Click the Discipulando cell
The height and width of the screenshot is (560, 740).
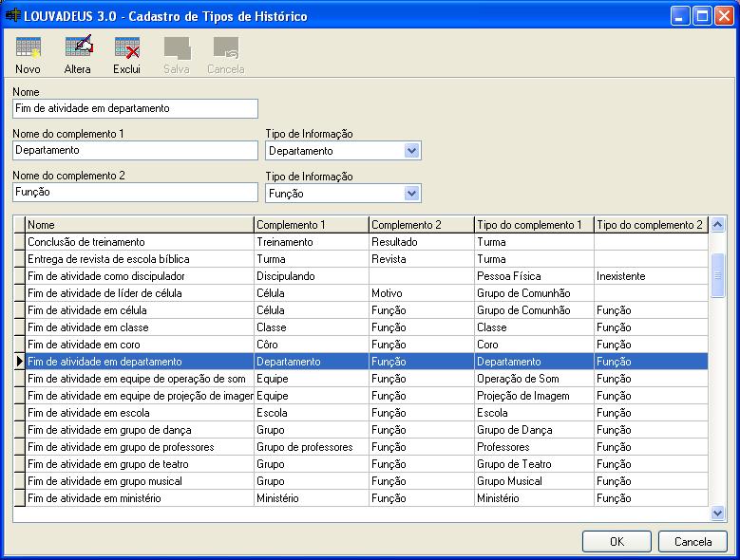pos(312,276)
